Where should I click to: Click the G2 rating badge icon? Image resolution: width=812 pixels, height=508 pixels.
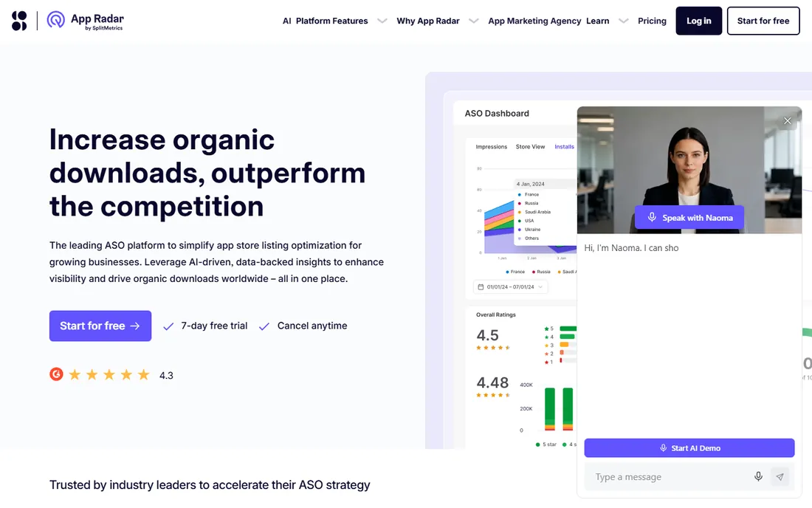[x=56, y=374]
